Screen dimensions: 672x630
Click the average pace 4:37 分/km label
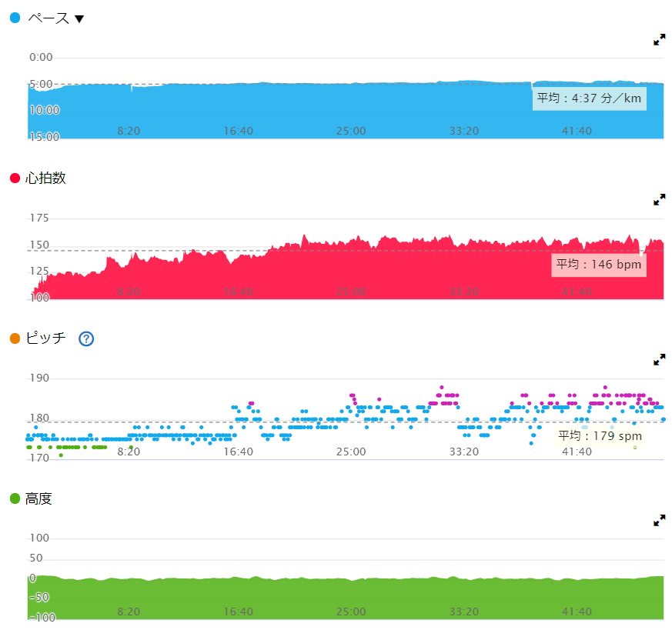click(x=589, y=98)
